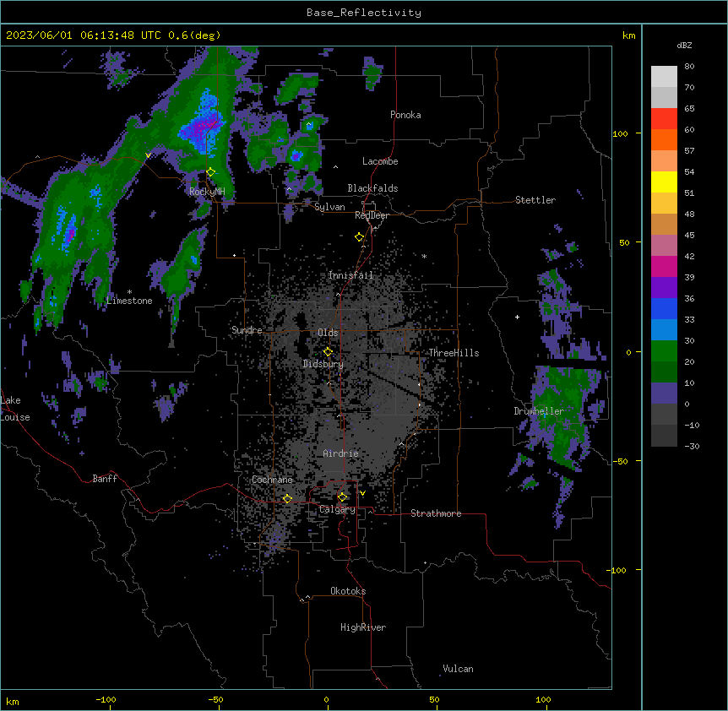Viewport: 728px width, 711px height.
Task: Pick the white 80-70 dBZ legend swatch
Action: pyautogui.click(x=664, y=77)
